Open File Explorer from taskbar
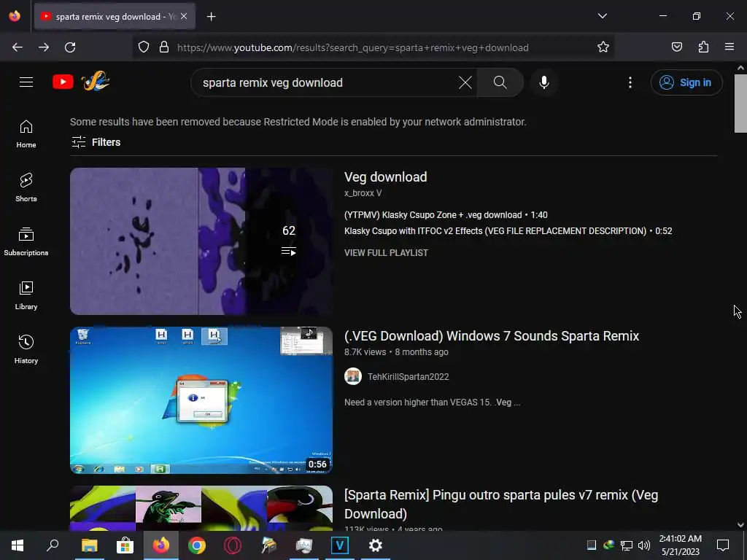Screen dimensions: 747x560 click(x=89, y=545)
